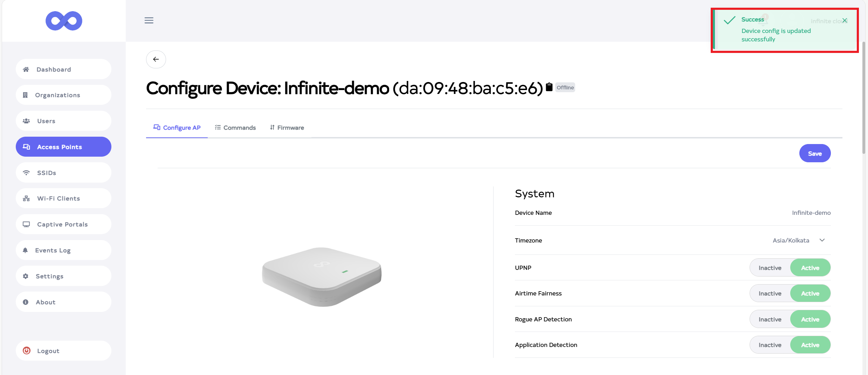Open Events Log from the sidebar
This screenshot has width=868, height=375.
[63, 250]
